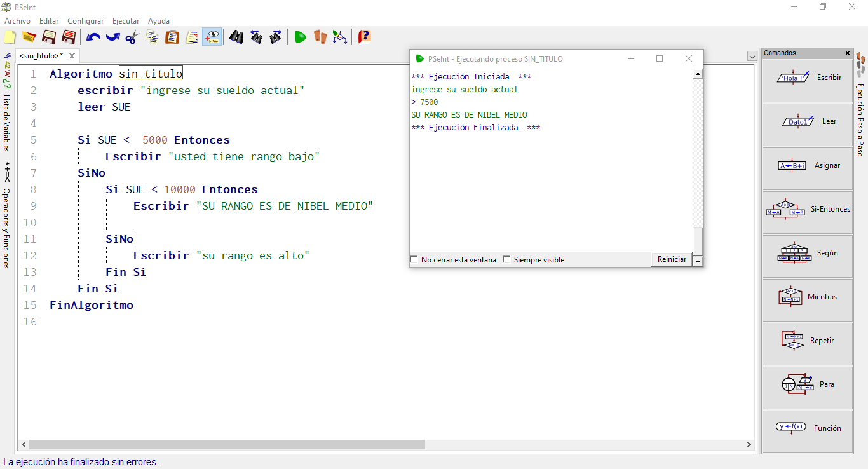Open search with the binoculars icon
The width and height of the screenshot is (868, 469).
[236, 37]
